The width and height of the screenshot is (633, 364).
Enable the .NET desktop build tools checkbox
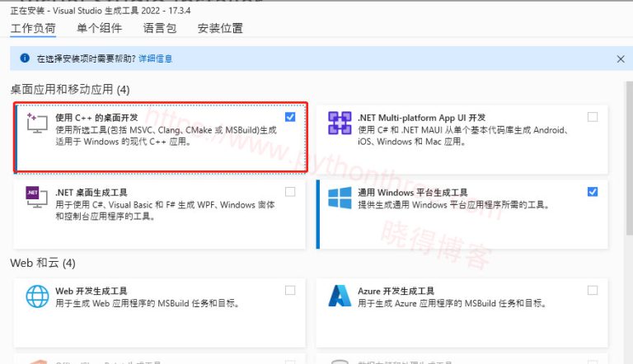pyautogui.click(x=290, y=192)
